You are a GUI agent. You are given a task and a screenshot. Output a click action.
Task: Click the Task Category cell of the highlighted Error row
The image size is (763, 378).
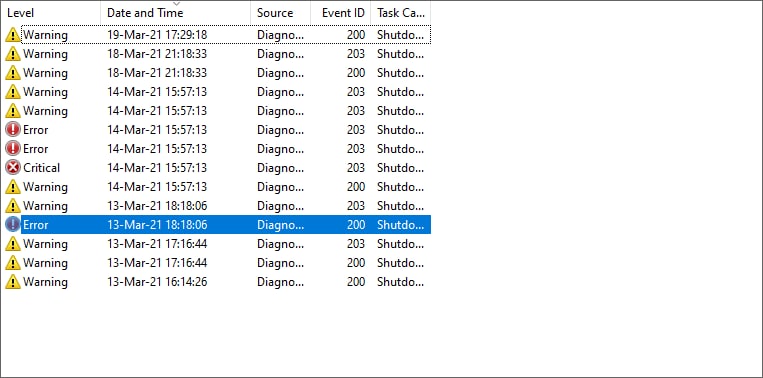pos(400,225)
